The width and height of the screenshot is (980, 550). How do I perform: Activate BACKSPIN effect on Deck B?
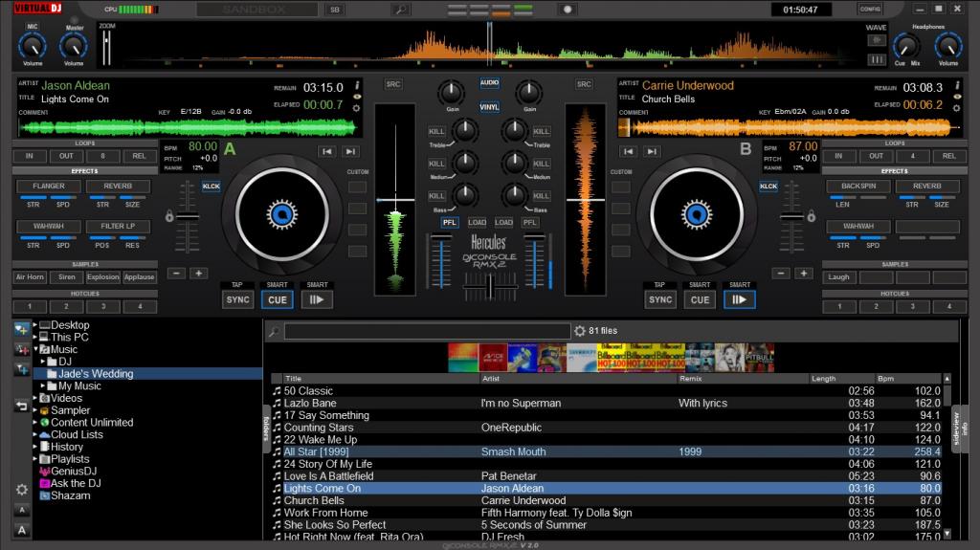tap(858, 187)
